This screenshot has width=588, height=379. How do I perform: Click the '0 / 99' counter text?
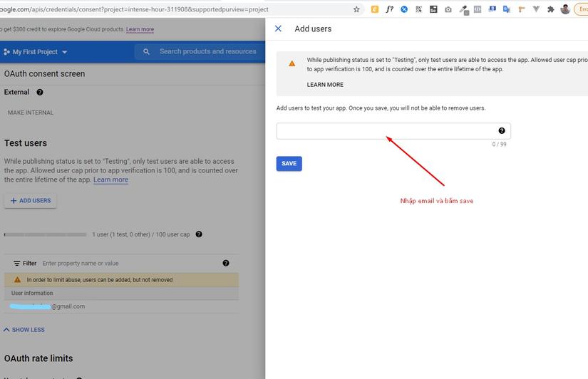pos(499,145)
